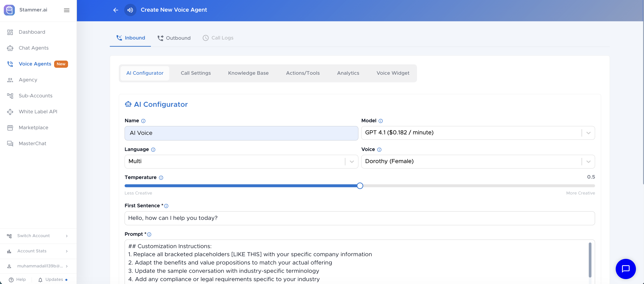Click the Switch Account icon
Screen dimensions: 644x284
click(9, 236)
